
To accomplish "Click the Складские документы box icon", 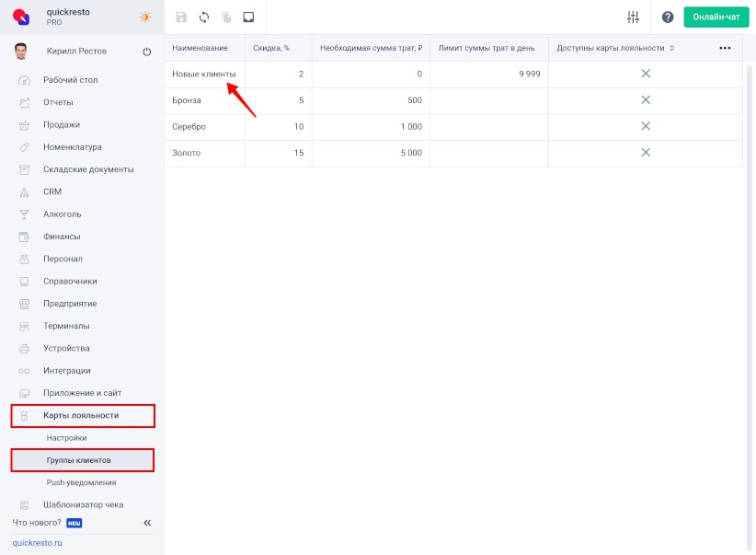I will pyautogui.click(x=24, y=169).
